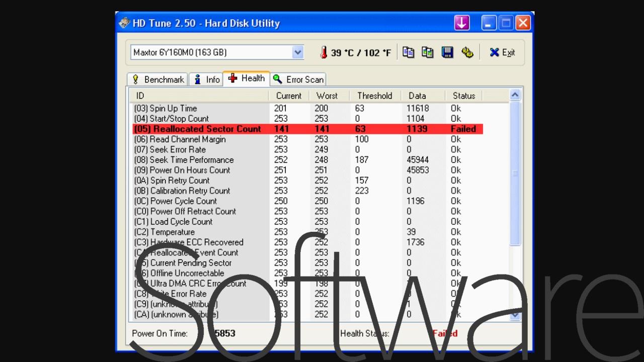Switch to the Benchmark tab

[157, 79]
